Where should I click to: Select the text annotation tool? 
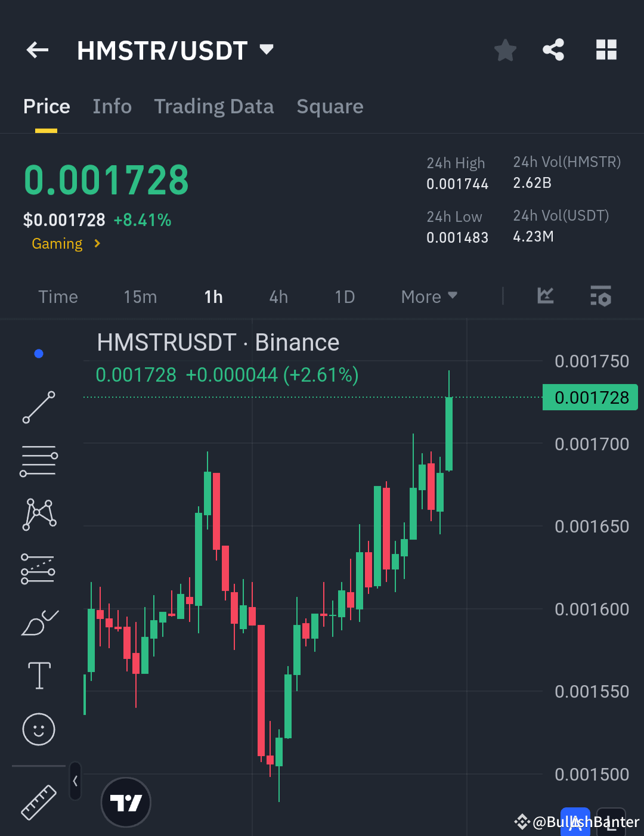pyautogui.click(x=38, y=676)
